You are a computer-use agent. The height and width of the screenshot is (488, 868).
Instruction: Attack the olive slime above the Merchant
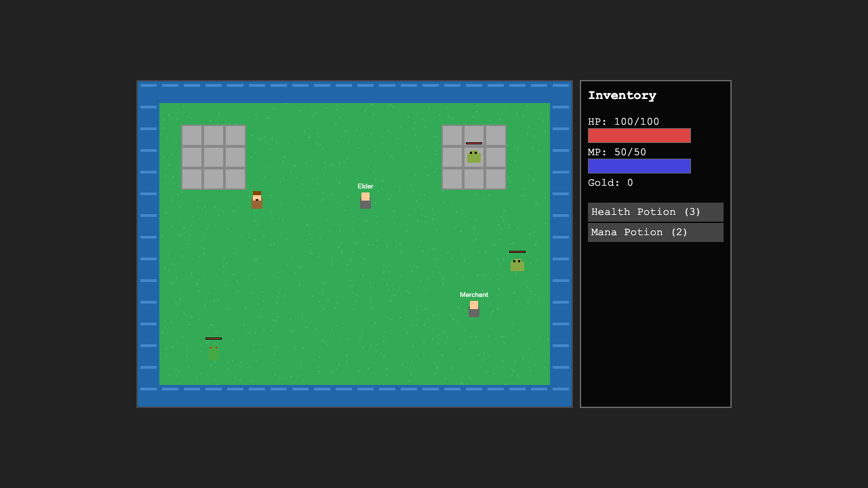pos(517,264)
